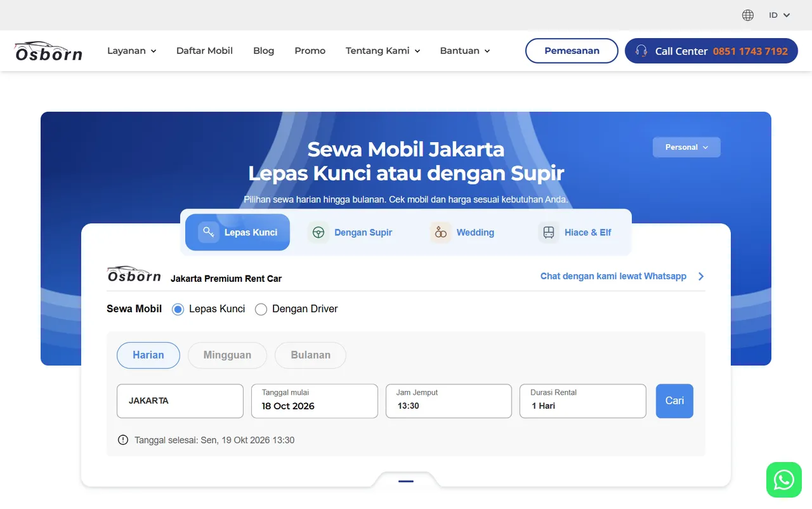Choose the Bulanan rental period
The image size is (812, 509).
pos(310,355)
